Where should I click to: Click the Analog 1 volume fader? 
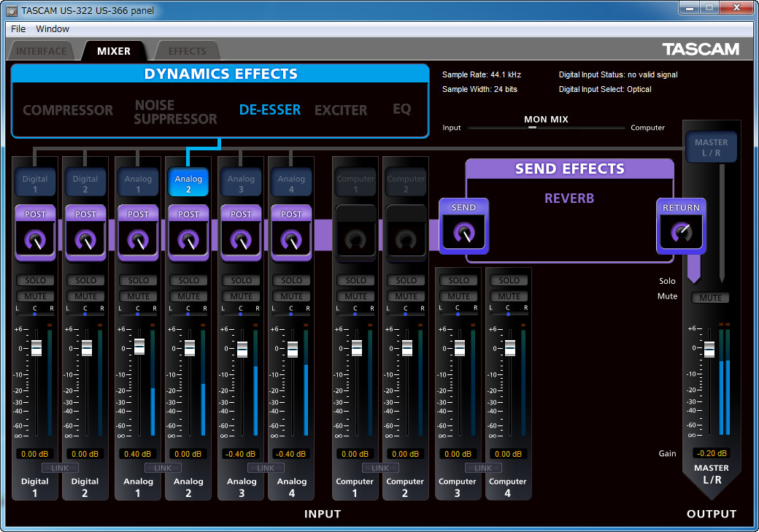139,347
